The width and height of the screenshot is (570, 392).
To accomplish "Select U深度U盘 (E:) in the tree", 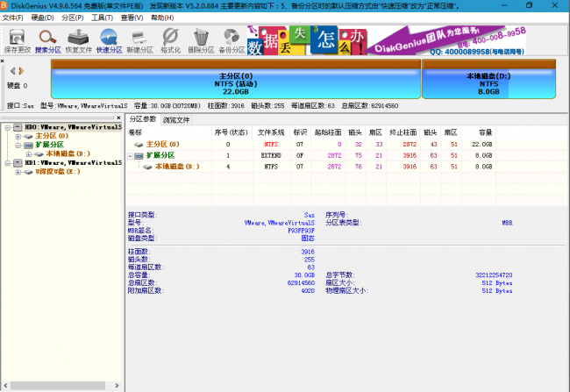I will 57,172.
